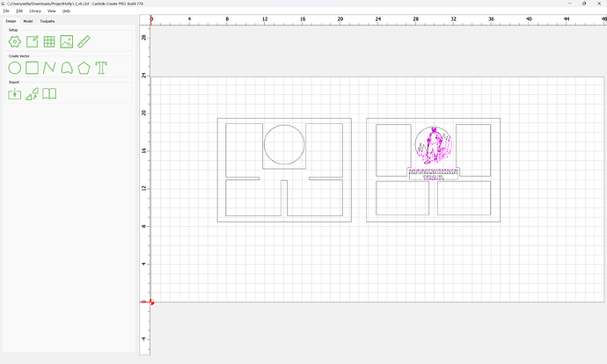Open the Help menu
The width and height of the screenshot is (607, 364).
tap(66, 11)
